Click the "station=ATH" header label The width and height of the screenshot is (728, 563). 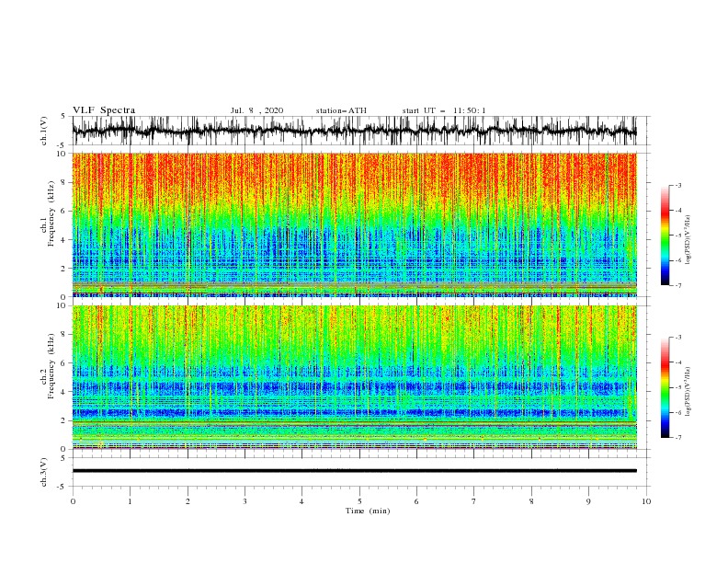[341, 110]
